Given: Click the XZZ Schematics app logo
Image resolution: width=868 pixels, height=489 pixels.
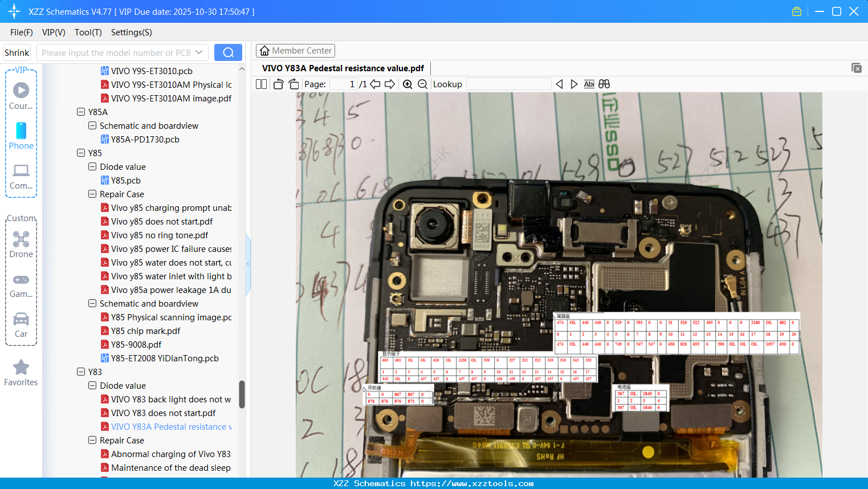Looking at the screenshot, I should tap(14, 11).
